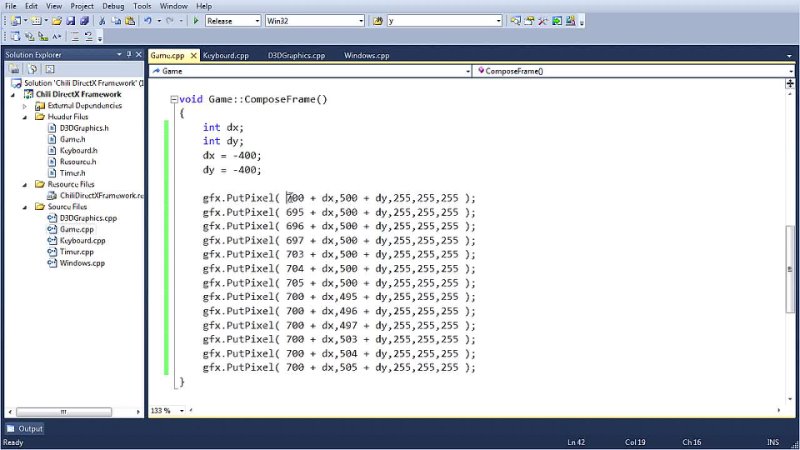Click Solution Explorer Properties icon
Image resolution: width=800 pixels, height=450 pixels.
14,69
